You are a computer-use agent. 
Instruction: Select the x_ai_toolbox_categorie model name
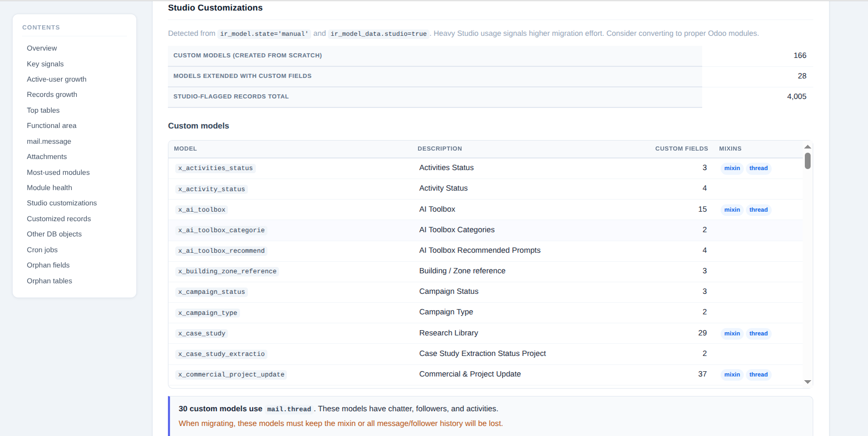click(x=221, y=230)
